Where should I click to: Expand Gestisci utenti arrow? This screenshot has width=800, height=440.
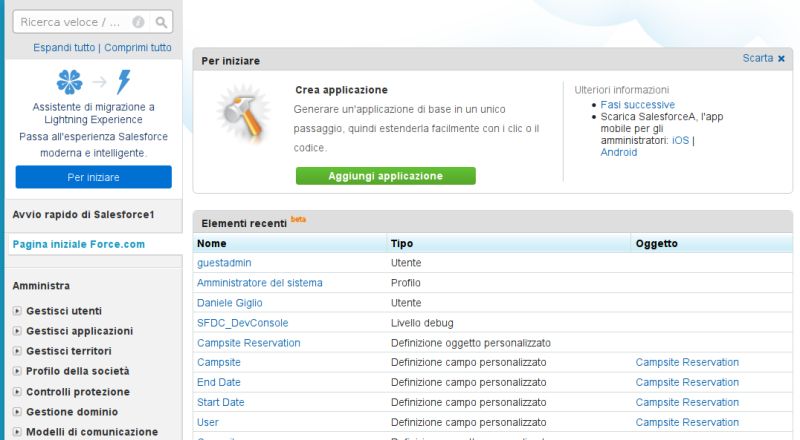click(x=17, y=311)
